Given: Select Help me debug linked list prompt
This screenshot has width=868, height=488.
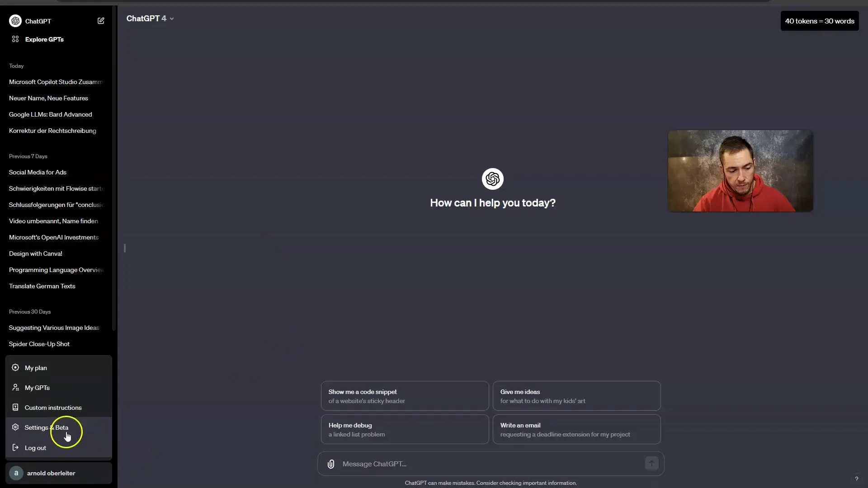Looking at the screenshot, I should click(x=404, y=429).
